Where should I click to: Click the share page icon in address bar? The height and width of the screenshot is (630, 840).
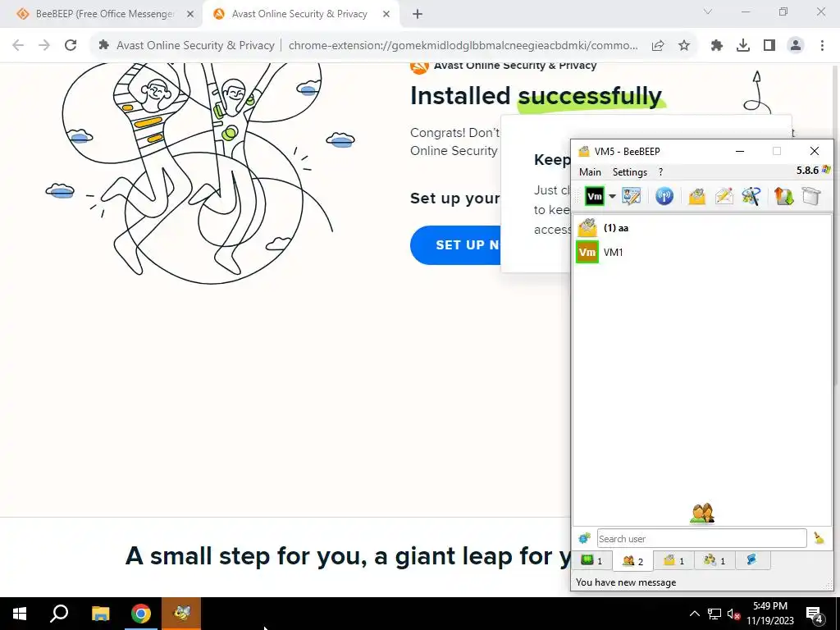[x=658, y=46]
